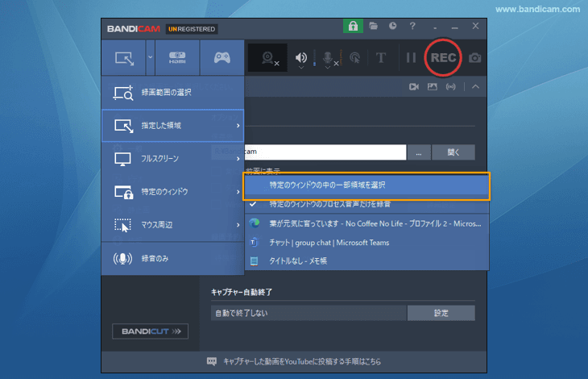The width and height of the screenshot is (588, 379).
Task: Expand the 特定のウィンドウ submenu arrow
Action: 238,192
